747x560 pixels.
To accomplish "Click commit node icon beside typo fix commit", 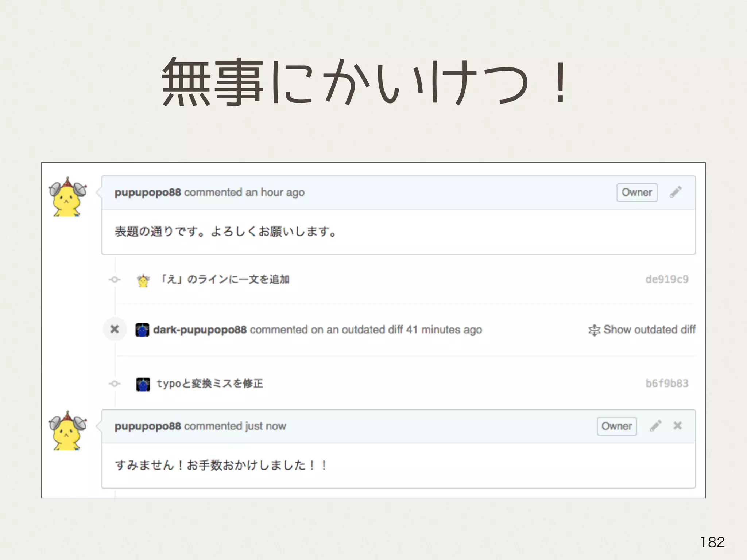I will click(115, 384).
